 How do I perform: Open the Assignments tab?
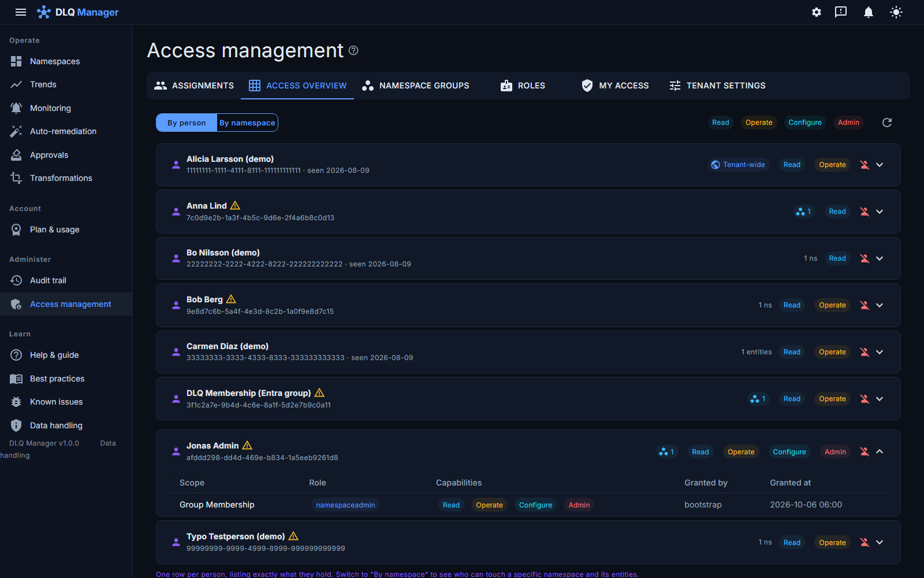194,86
